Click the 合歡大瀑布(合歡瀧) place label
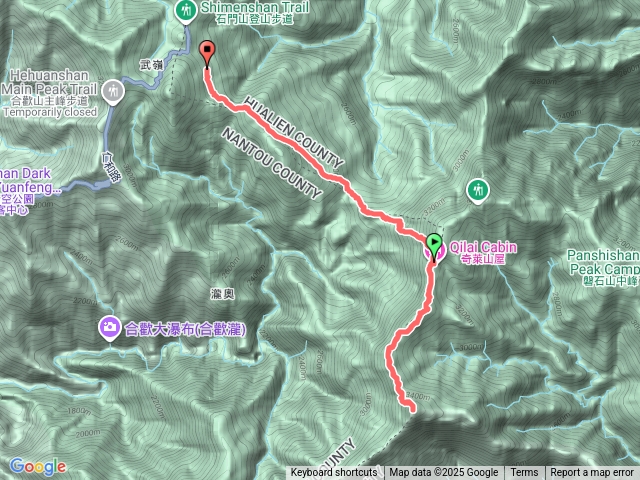The height and width of the screenshot is (480, 640). [x=185, y=329]
